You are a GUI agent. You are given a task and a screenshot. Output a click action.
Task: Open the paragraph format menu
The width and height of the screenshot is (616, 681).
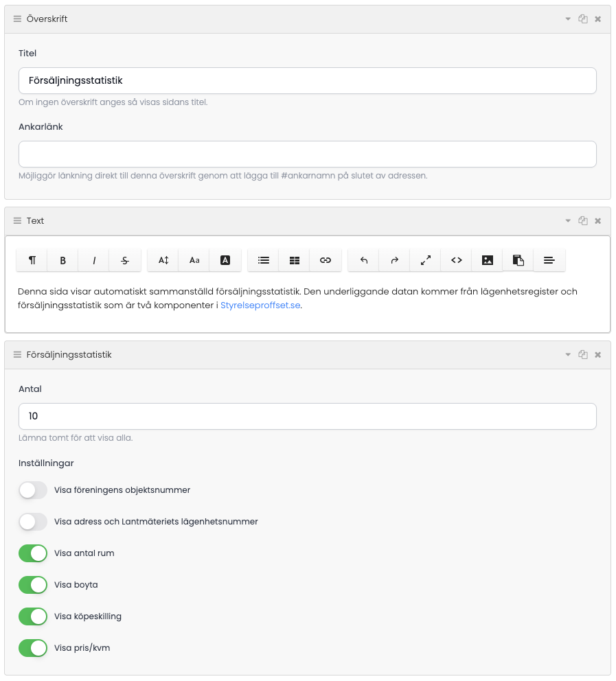coord(32,260)
